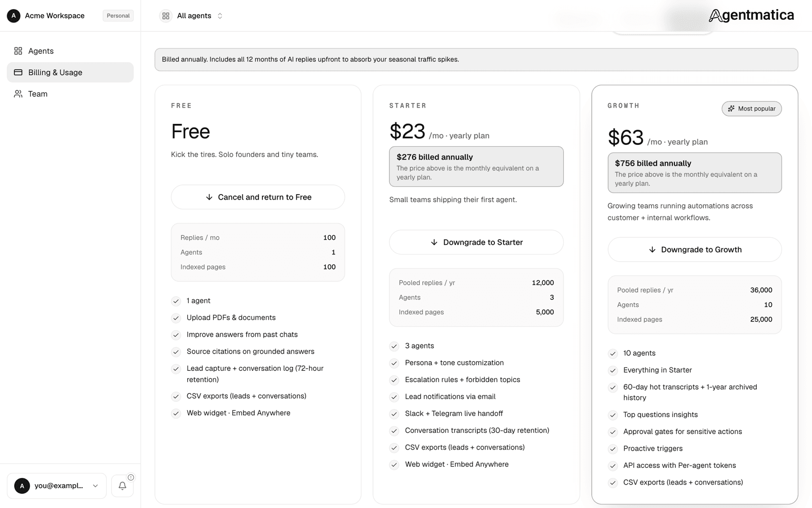The width and height of the screenshot is (812, 508).
Task: Click the Acme Workspace avatar icon
Action: click(x=14, y=16)
